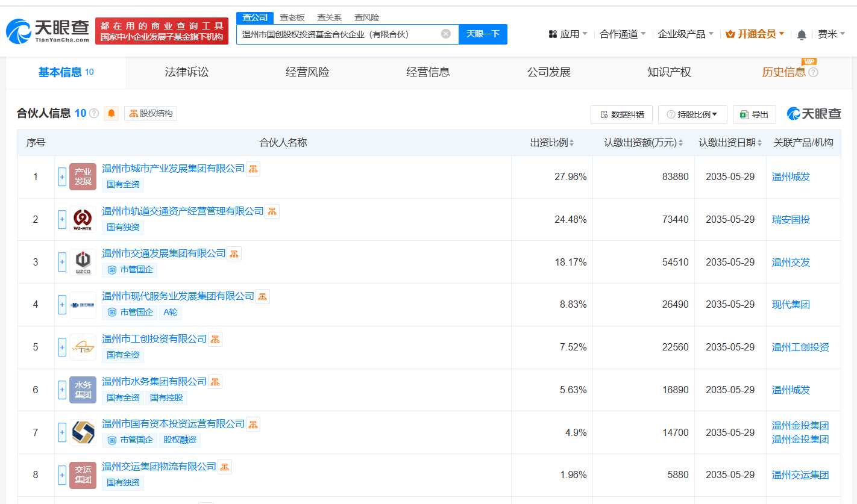The height and width of the screenshot is (504, 857).
Task: Switch to 查老板 search tab
Action: [x=292, y=17]
